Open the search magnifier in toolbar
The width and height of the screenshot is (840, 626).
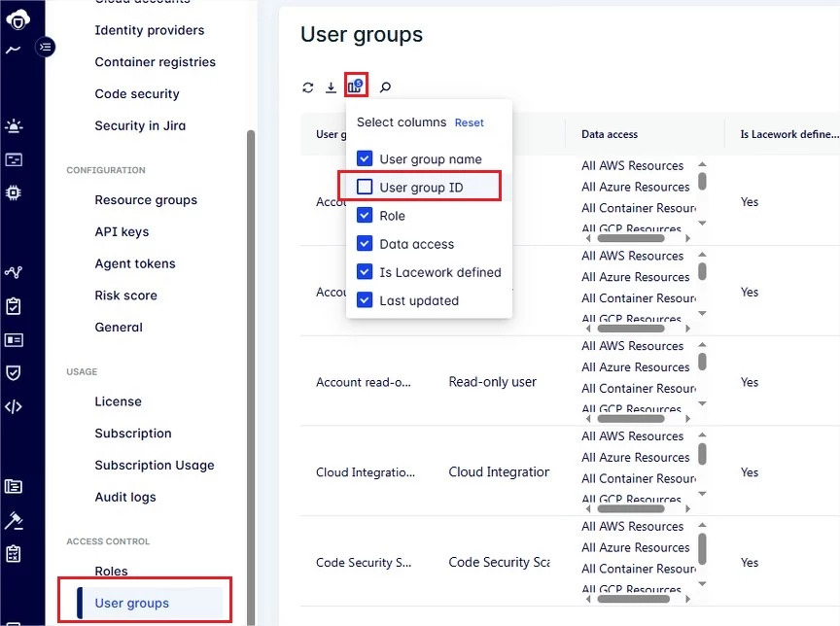(385, 87)
